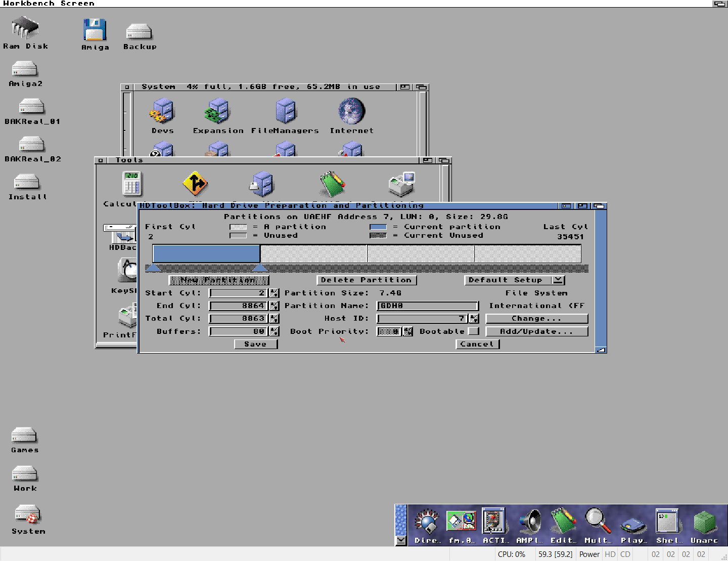The height and width of the screenshot is (561, 728).
Task: Click the Start Cyl input field
Action: 239,293
